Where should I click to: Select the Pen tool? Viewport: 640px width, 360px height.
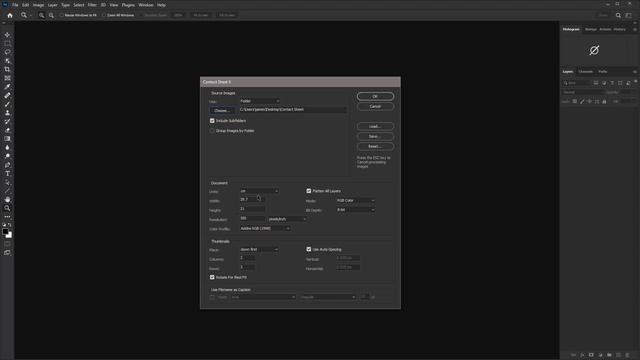click(x=7, y=165)
